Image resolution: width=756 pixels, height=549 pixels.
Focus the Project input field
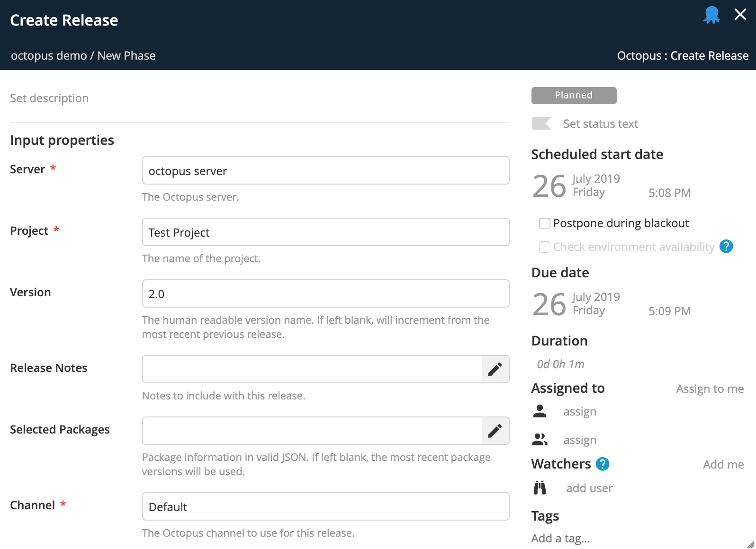point(325,232)
